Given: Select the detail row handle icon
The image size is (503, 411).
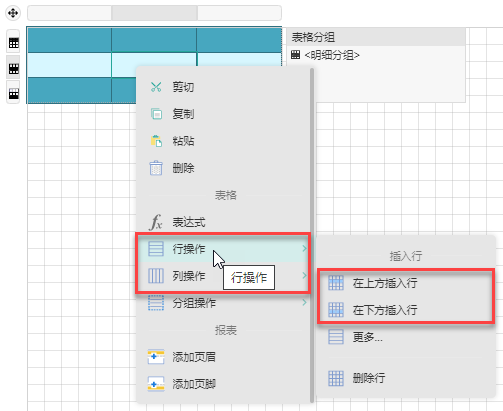Looking at the screenshot, I should [13, 69].
